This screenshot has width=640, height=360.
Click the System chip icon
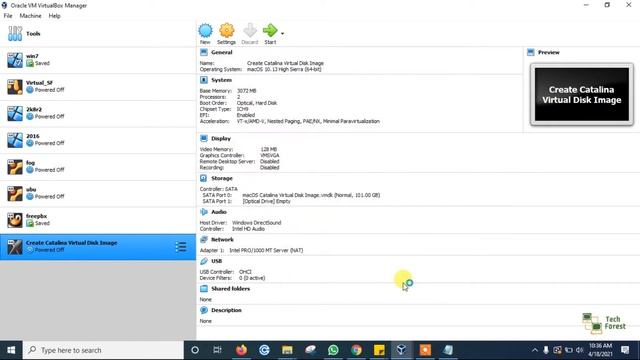tap(204, 80)
